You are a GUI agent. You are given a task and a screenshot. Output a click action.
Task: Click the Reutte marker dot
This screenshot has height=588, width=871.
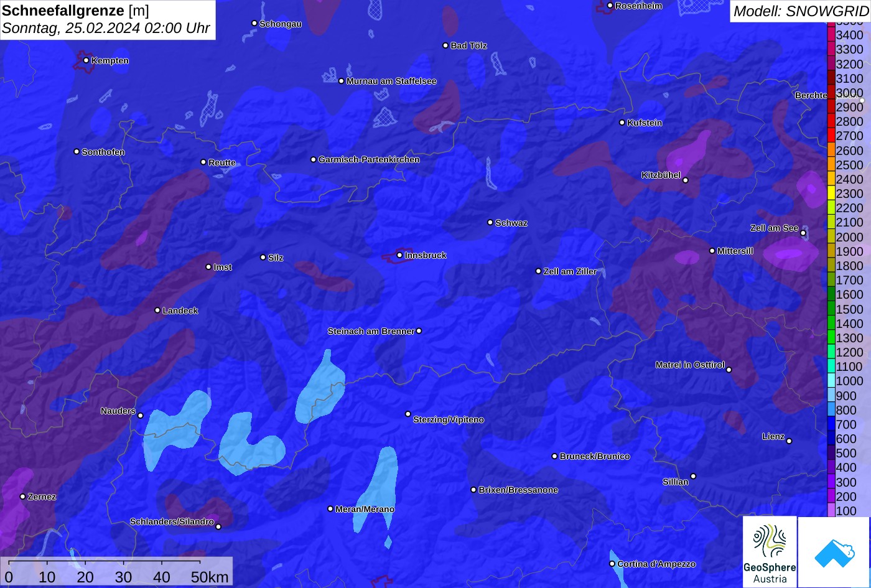(203, 162)
